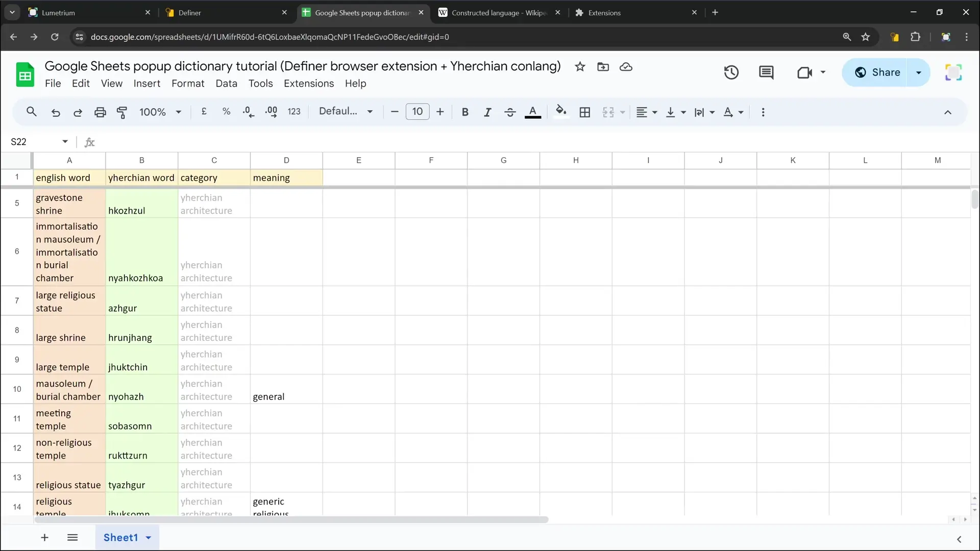Add a new sheet with plus button
980x551 pixels.
44,538
